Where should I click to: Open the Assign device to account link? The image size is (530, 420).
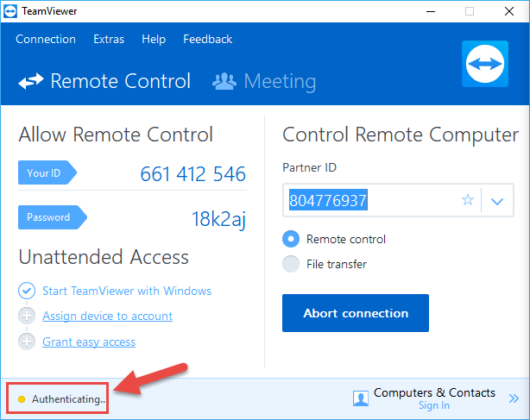(x=108, y=316)
